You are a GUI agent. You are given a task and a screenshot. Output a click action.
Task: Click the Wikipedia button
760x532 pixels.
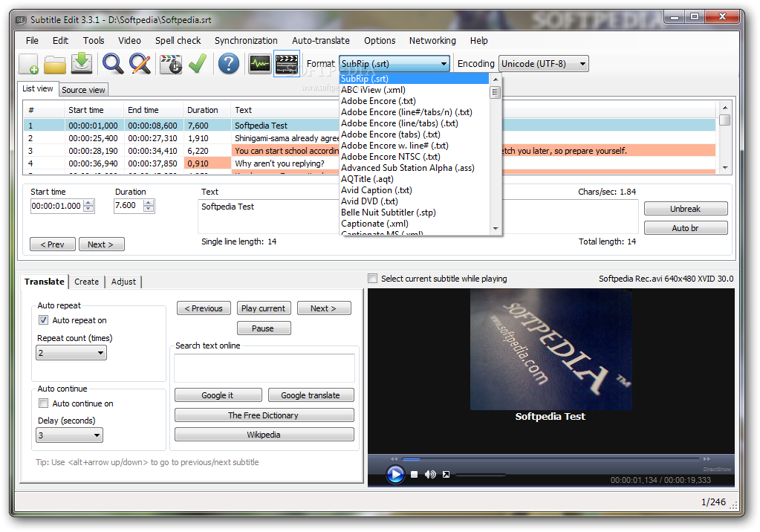pyautogui.click(x=264, y=435)
